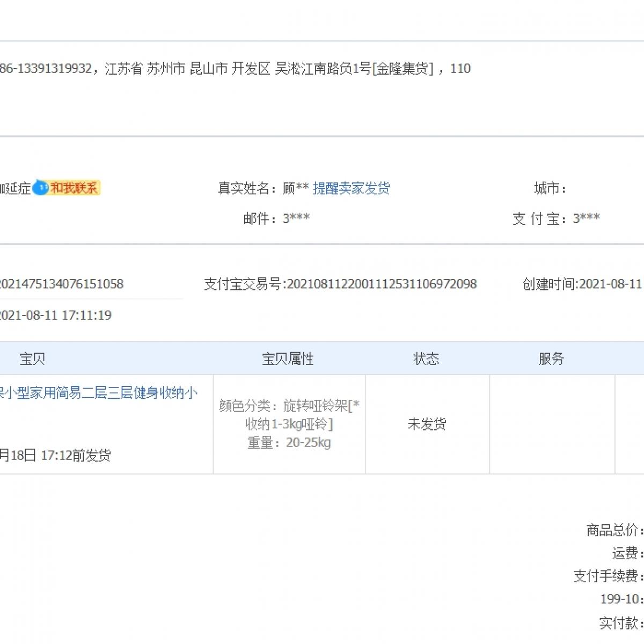Click the 重量 20-25kg attribute line
The height and width of the screenshot is (644, 644).
(x=289, y=443)
